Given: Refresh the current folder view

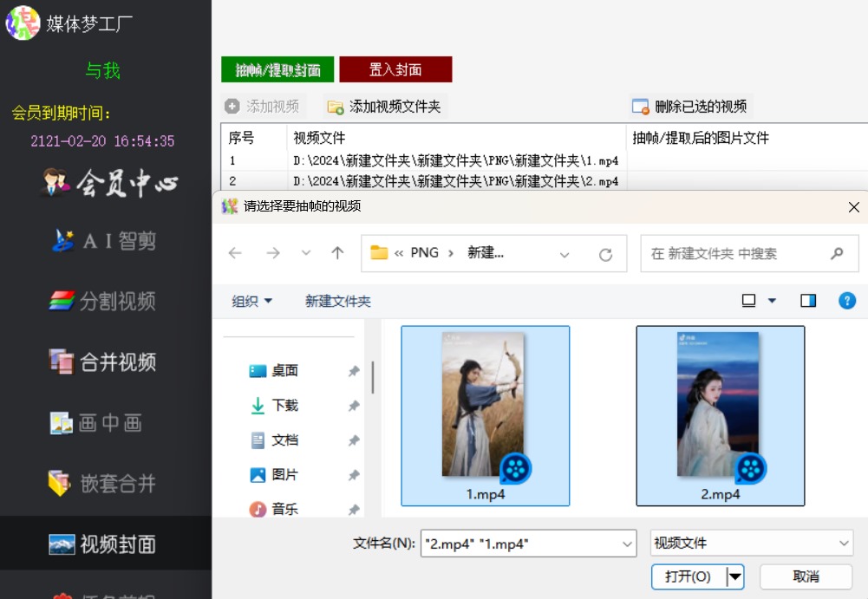Looking at the screenshot, I should coord(605,254).
